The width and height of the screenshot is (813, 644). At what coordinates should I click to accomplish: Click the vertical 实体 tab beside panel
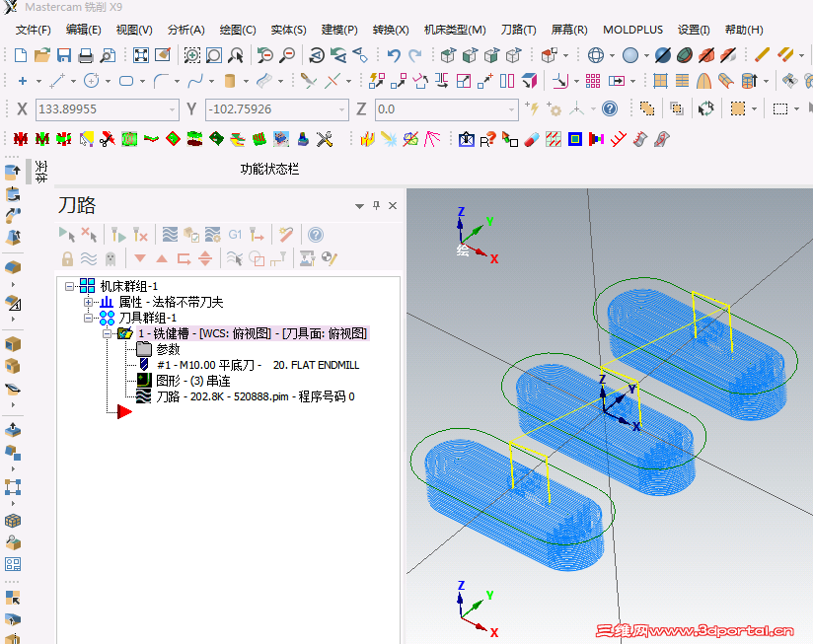click(x=41, y=172)
